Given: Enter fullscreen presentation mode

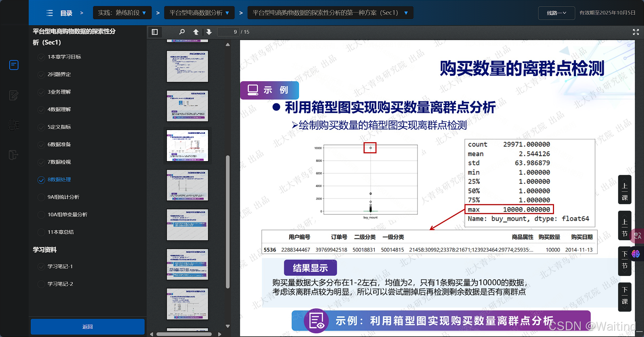Looking at the screenshot, I should tap(636, 32).
